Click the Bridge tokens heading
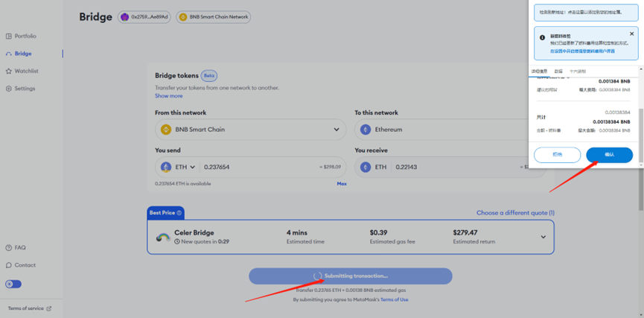 pos(176,76)
